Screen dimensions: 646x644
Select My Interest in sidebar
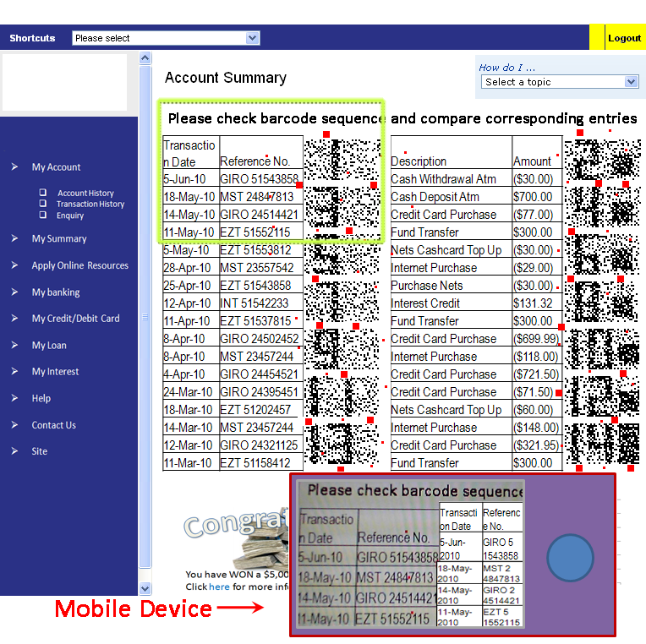(x=55, y=372)
